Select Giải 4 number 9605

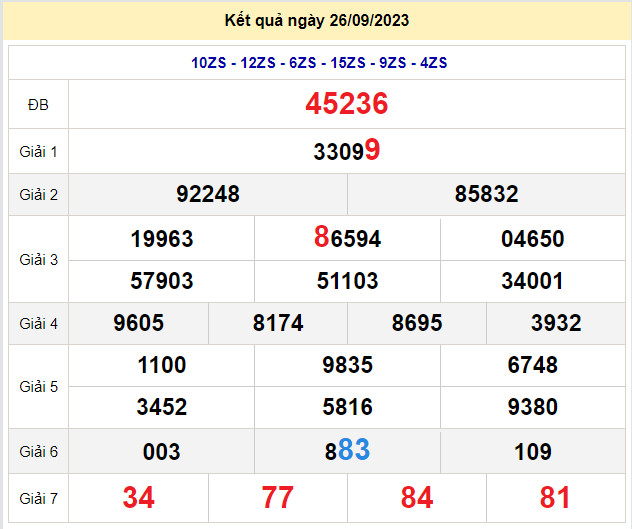point(139,323)
